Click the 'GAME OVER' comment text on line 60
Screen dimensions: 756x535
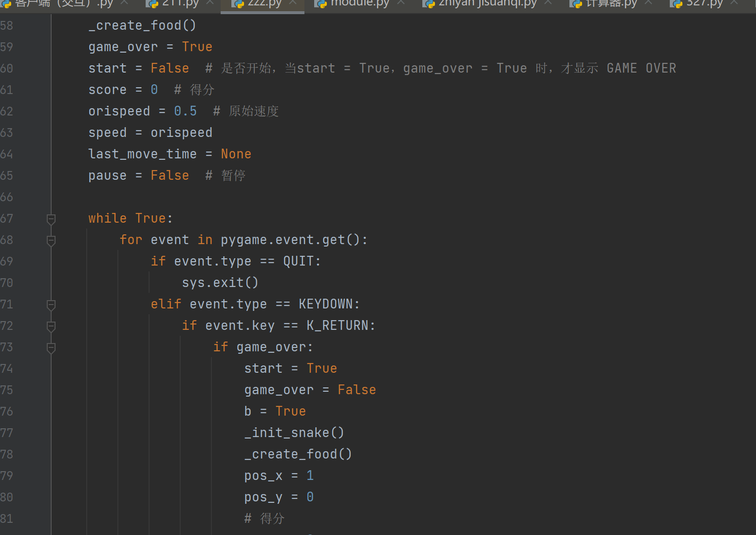pos(641,68)
